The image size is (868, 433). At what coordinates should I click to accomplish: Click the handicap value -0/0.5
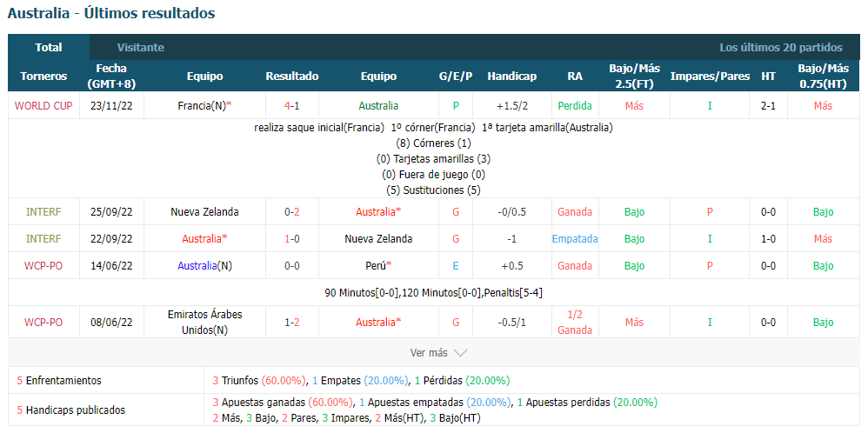[x=512, y=211]
